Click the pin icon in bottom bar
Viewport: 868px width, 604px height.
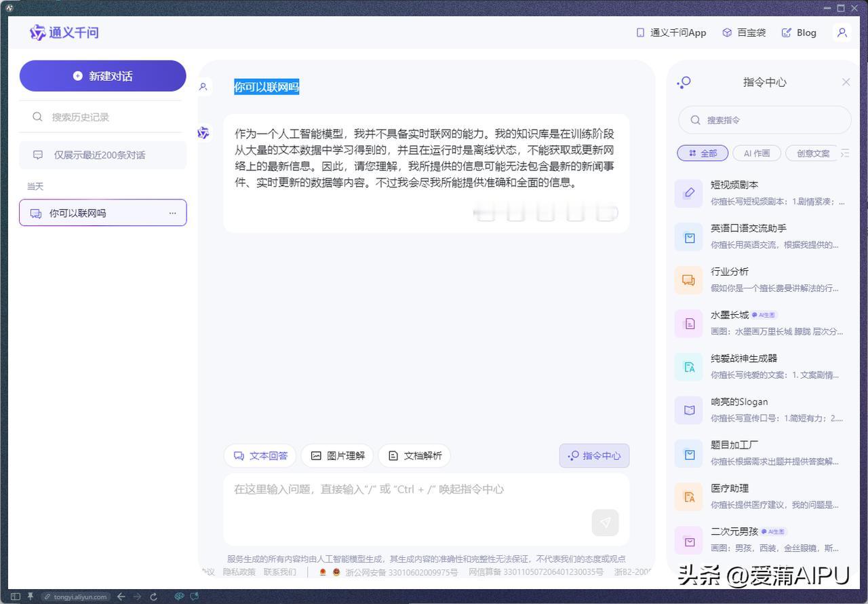pos(31,597)
